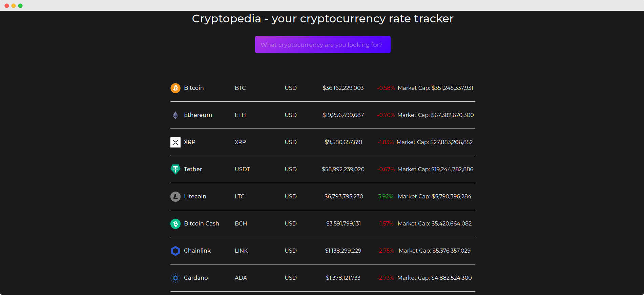Click the BCH ticker symbol

tap(241, 223)
